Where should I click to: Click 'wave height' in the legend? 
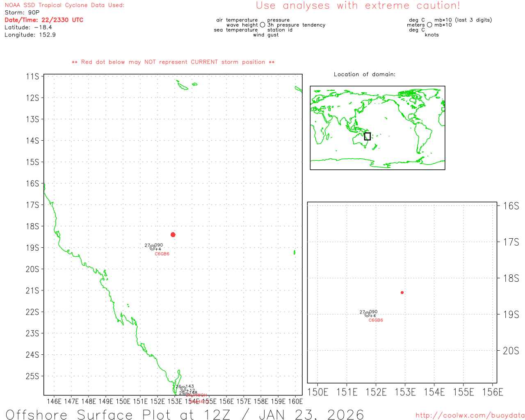(242, 25)
